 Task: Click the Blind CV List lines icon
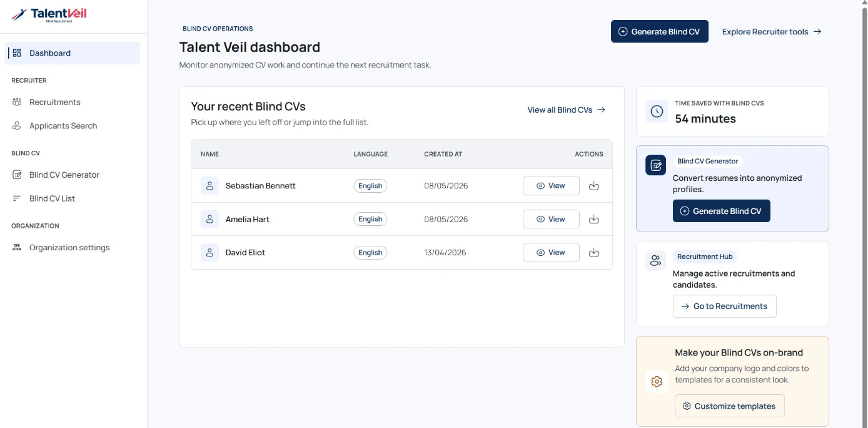(17, 198)
